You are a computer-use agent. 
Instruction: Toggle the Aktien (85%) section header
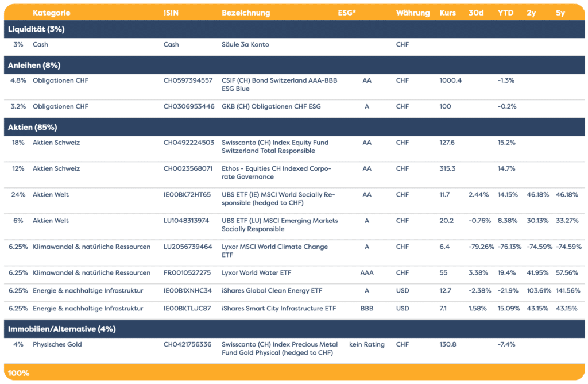point(32,127)
